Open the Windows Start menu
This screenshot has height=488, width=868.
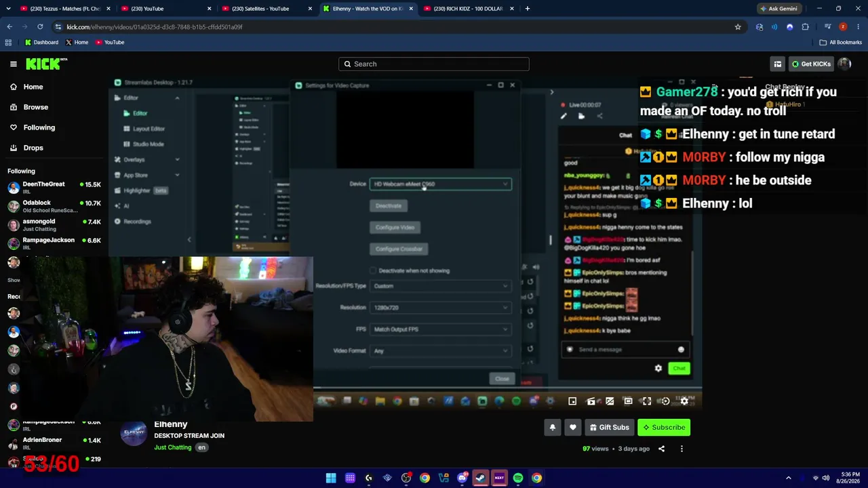coord(331,478)
